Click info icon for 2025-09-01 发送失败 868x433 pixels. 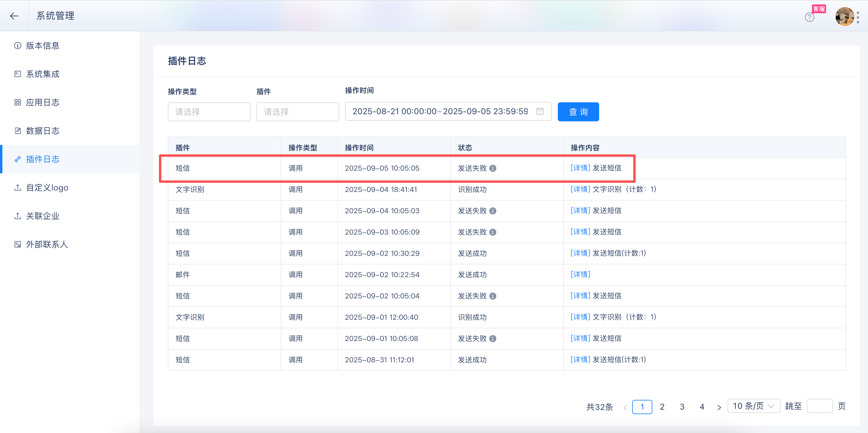pos(492,338)
